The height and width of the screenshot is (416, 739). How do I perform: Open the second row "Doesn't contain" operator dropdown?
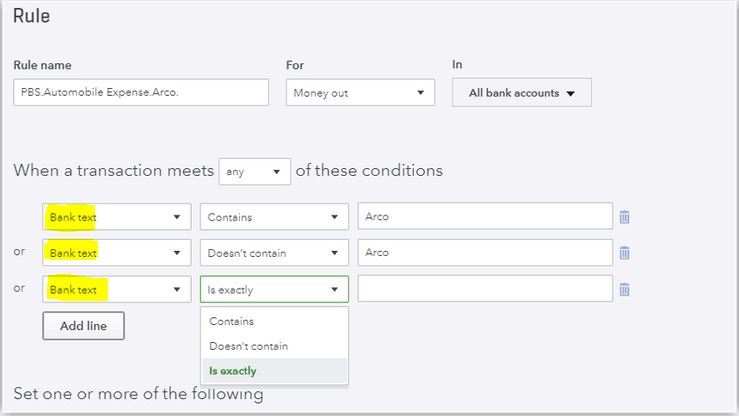pos(274,253)
